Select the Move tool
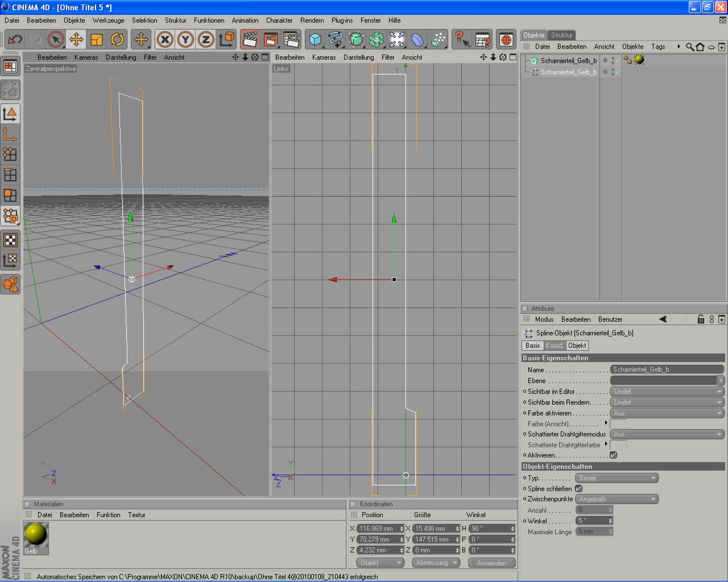This screenshot has width=728, height=582. click(x=76, y=39)
